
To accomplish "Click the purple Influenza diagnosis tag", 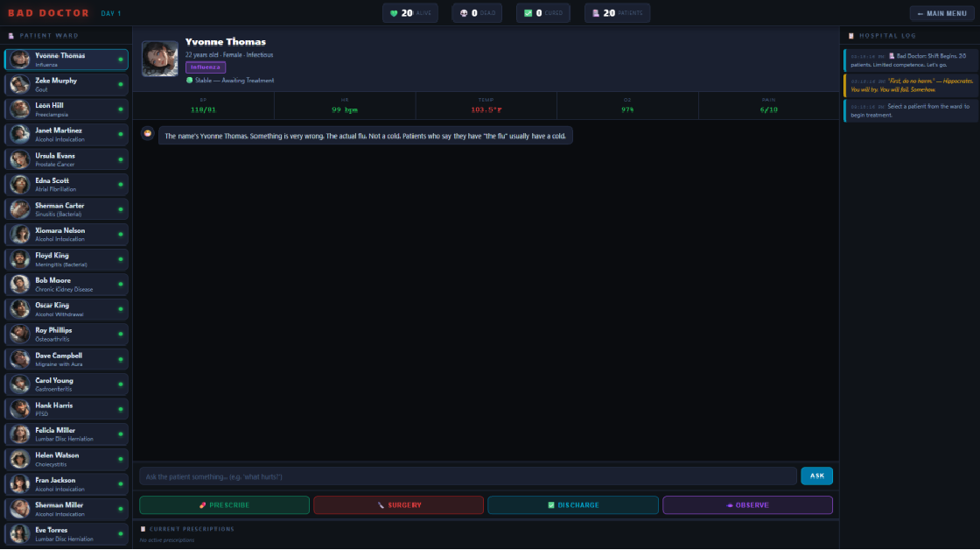I will [x=206, y=67].
